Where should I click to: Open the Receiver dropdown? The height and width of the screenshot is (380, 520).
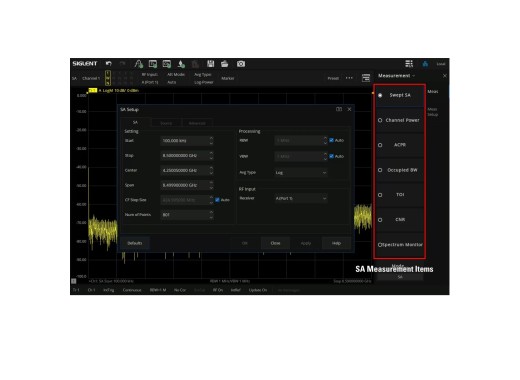[301, 198]
